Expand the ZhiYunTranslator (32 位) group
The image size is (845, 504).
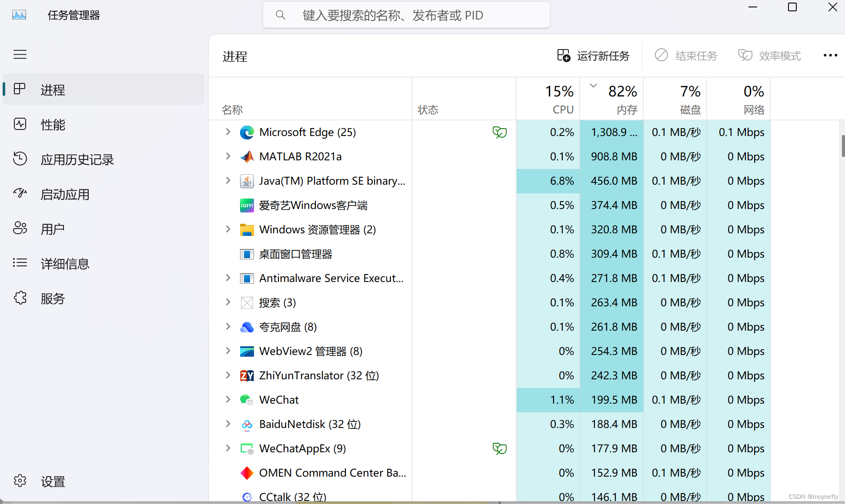pos(228,375)
